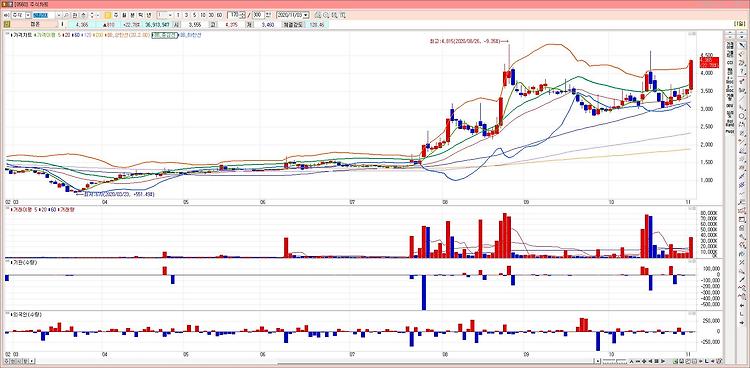Screen dimensions: 750x368
Task: Click the 현증 stock name field
Action: pyautogui.click(x=34, y=24)
